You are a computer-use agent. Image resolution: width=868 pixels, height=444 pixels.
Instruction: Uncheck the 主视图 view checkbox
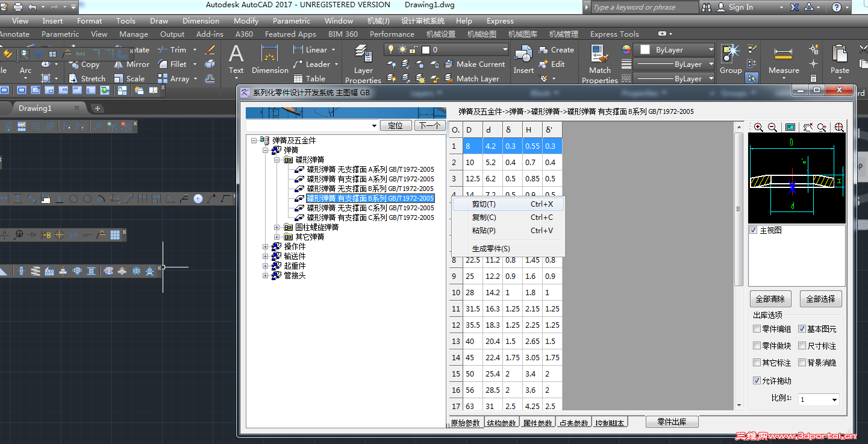tap(753, 230)
